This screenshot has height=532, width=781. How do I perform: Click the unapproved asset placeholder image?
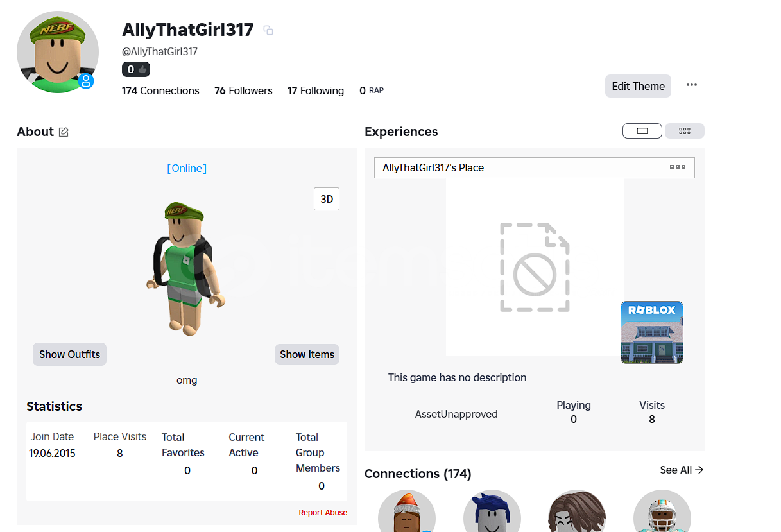[535, 267]
